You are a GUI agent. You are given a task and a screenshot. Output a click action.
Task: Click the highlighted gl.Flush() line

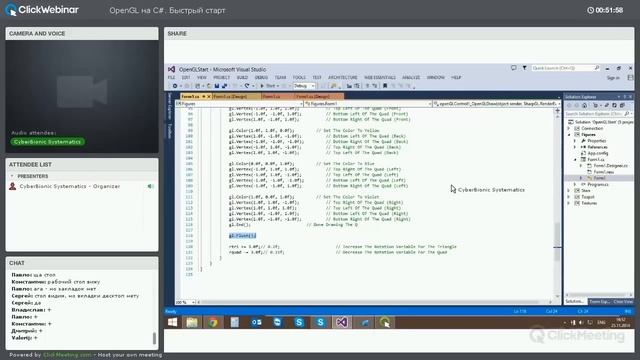point(242,236)
